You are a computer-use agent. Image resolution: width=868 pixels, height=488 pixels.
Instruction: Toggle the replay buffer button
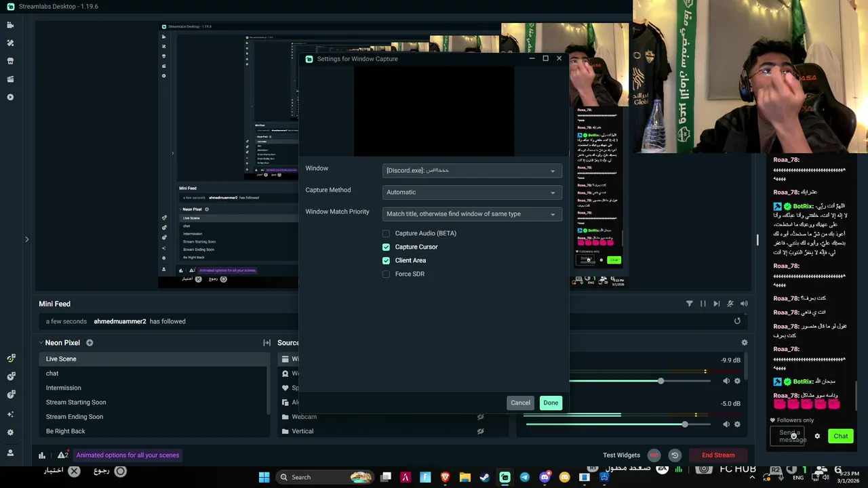pyautogui.click(x=675, y=455)
